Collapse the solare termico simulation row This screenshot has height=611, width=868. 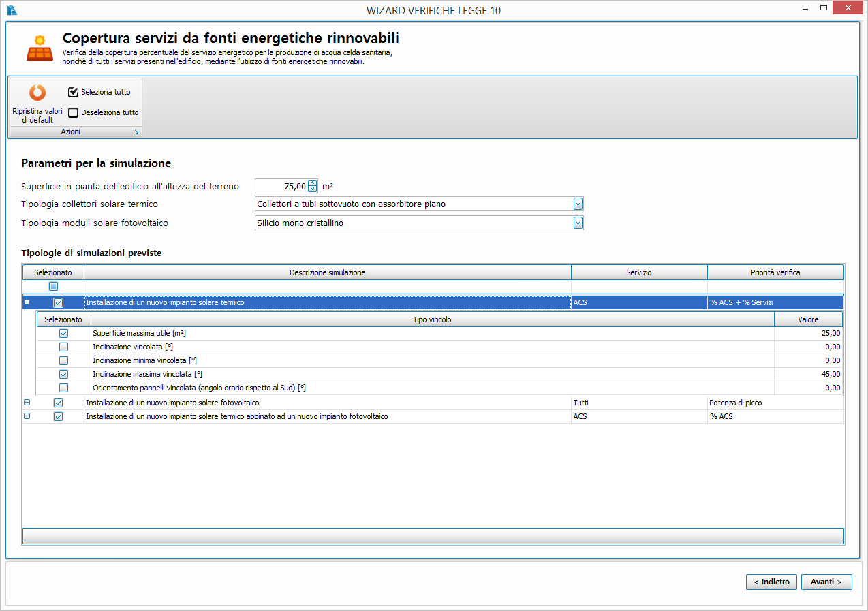27,302
